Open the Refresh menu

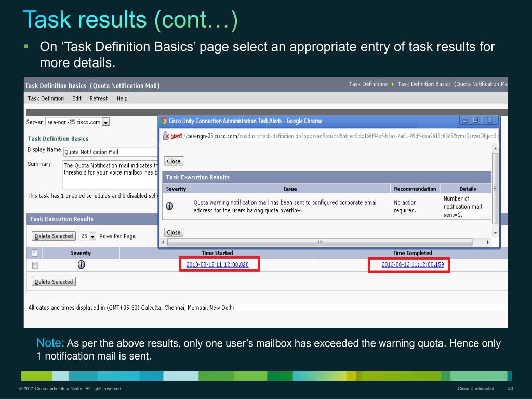99,98
